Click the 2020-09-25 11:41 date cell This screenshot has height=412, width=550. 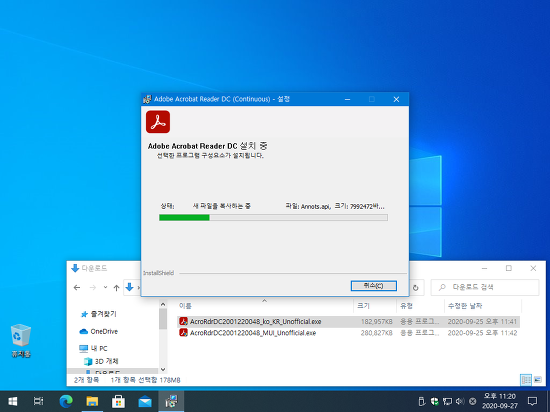point(482,322)
